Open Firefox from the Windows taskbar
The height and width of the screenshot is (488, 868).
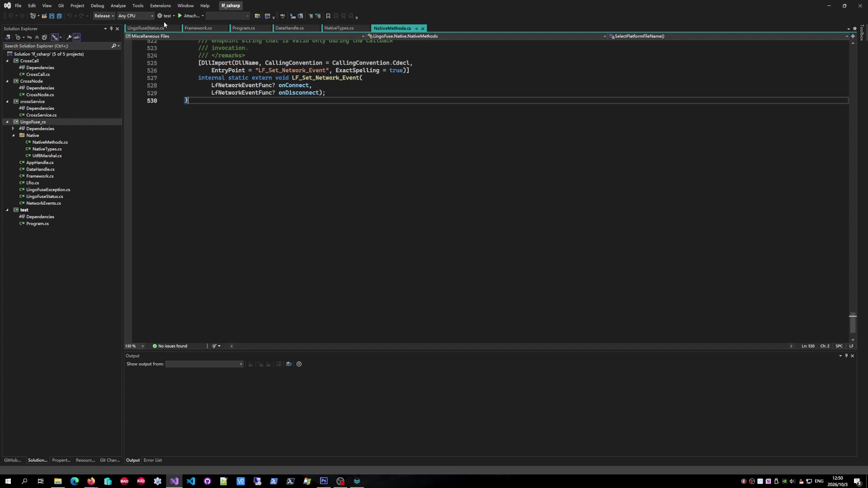pyautogui.click(x=91, y=481)
